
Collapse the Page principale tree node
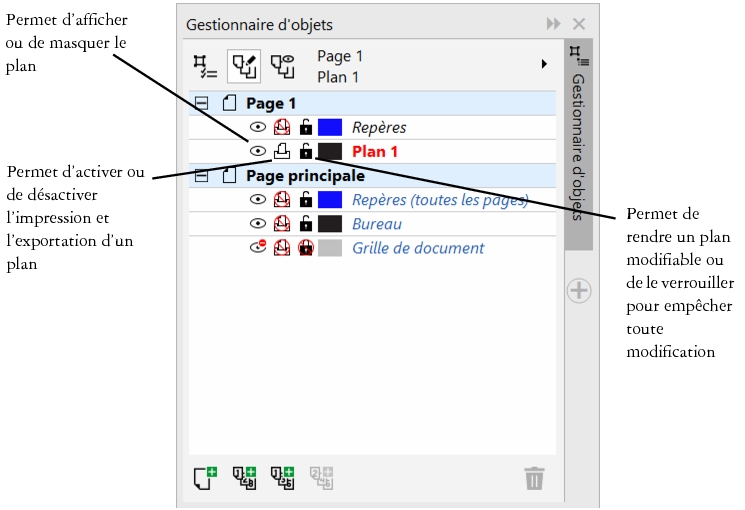click(202, 176)
